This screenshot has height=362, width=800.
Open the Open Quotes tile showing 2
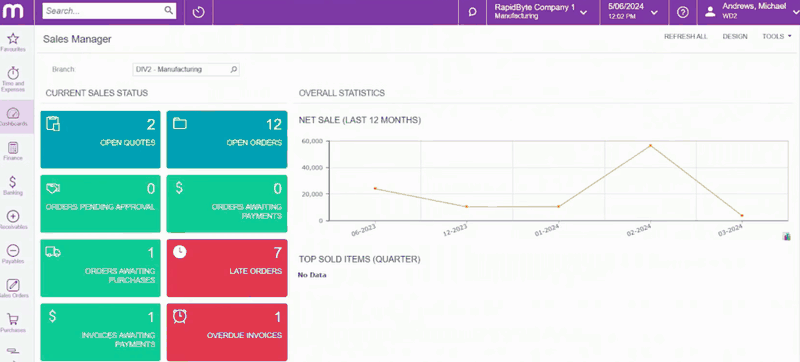tap(101, 140)
